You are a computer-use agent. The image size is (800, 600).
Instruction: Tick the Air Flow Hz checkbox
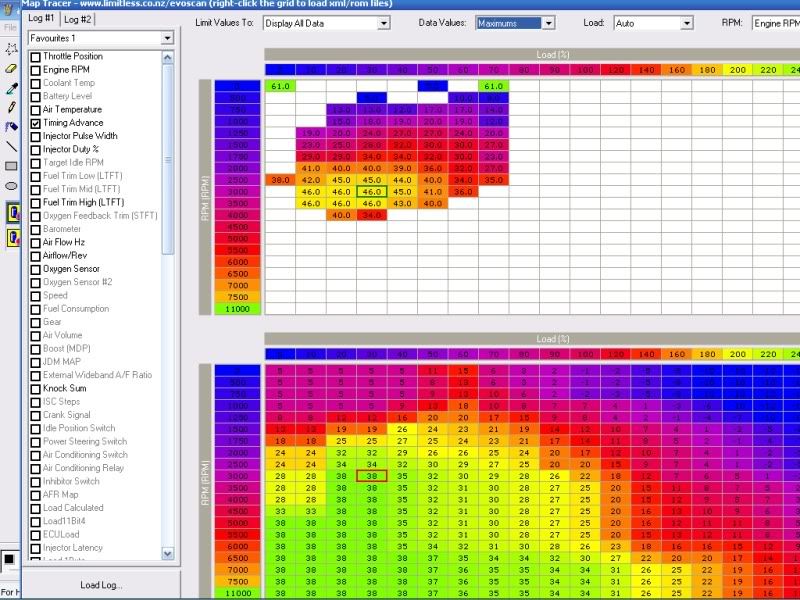pos(35,242)
